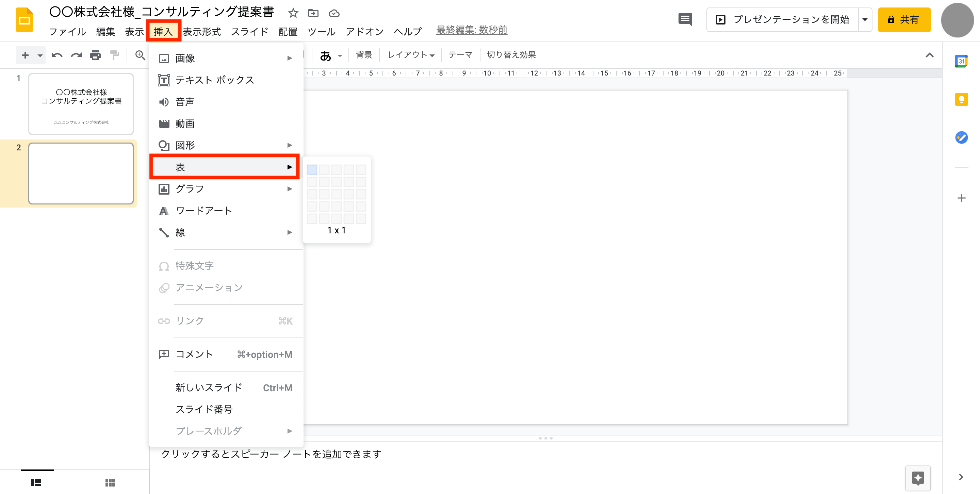Open the レイアウト dropdown
The width and height of the screenshot is (980, 494).
[x=411, y=55]
